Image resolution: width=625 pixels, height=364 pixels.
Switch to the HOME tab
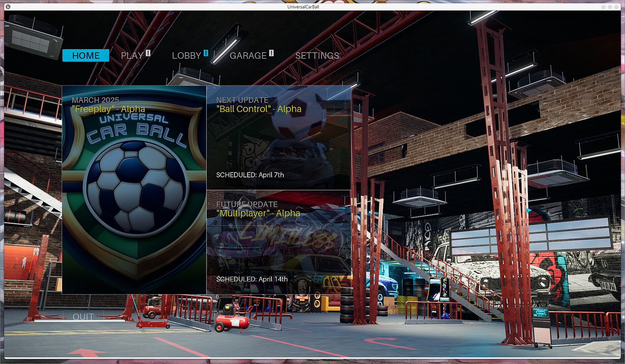click(x=86, y=56)
